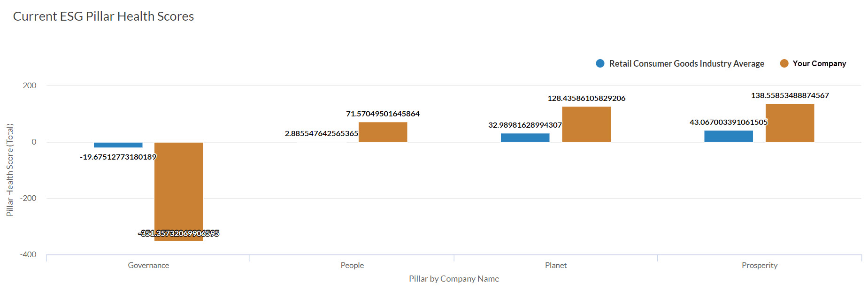Click the value label 2.885547642565365
The image size is (868, 291).
[x=322, y=133]
